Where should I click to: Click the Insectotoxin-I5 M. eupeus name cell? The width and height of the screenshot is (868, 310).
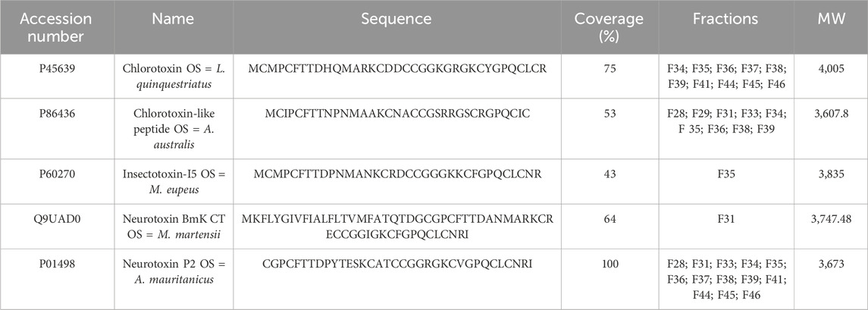(x=174, y=182)
